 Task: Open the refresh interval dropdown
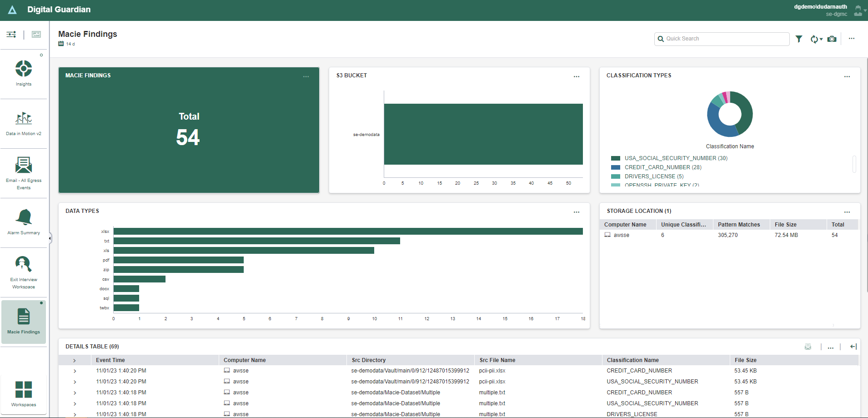pos(817,39)
